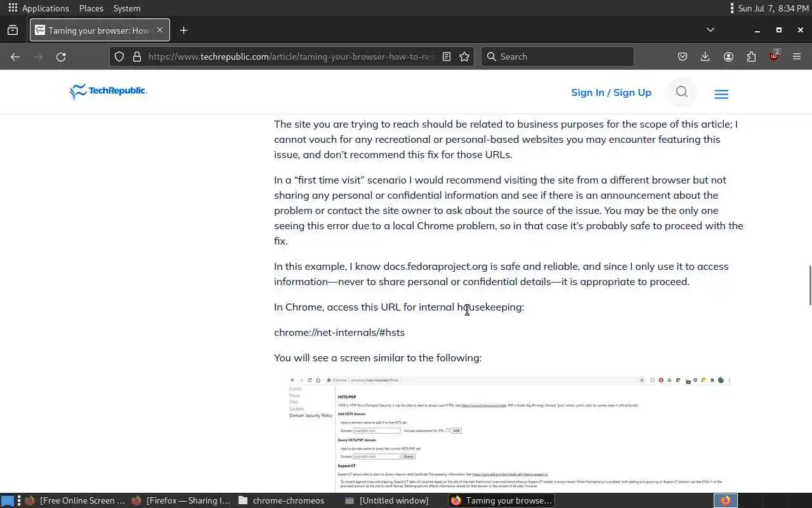Click the Firefox icon in the bottom-right tray
This screenshot has height=508, width=812.
[x=726, y=500]
